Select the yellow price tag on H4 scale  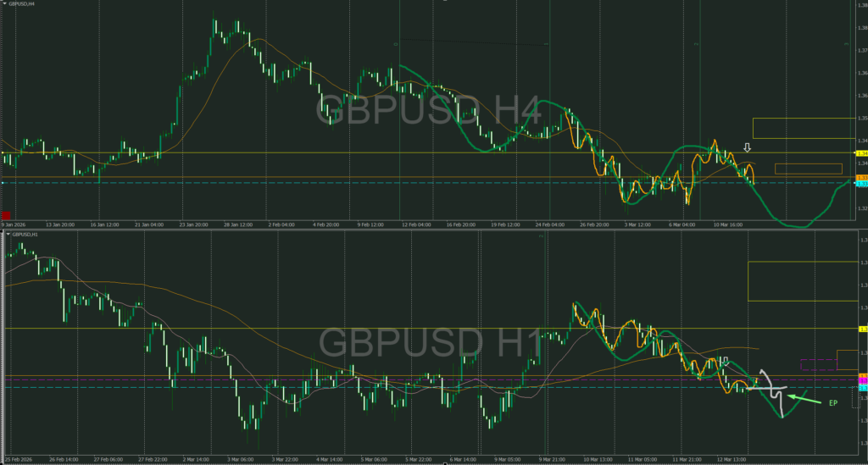coord(861,153)
